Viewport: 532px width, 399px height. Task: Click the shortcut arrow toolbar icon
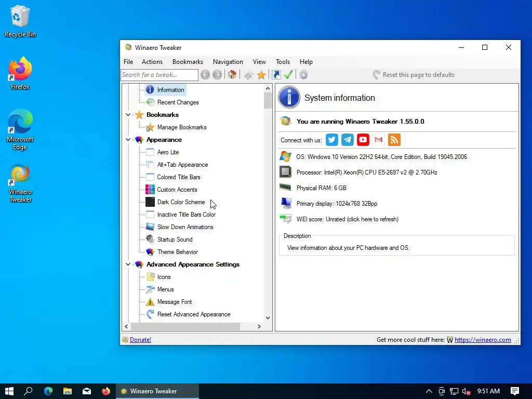tap(276, 75)
